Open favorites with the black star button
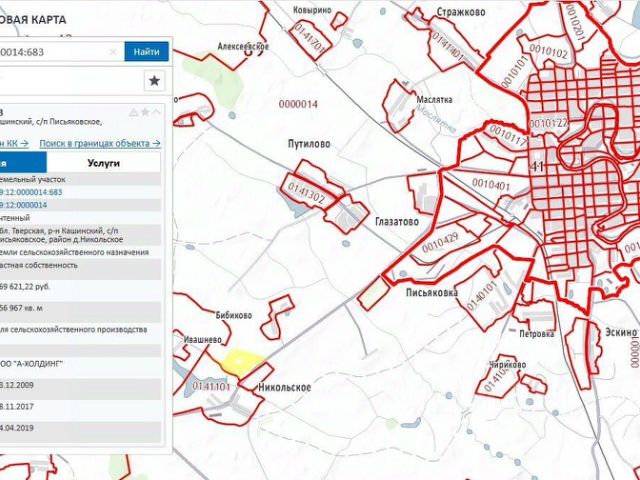 point(154,81)
